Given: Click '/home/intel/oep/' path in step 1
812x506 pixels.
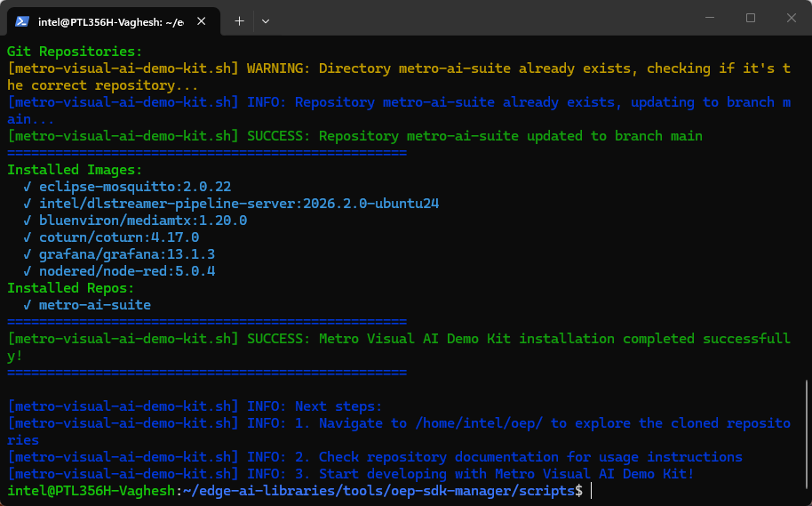Looking at the screenshot, I should (479, 422).
